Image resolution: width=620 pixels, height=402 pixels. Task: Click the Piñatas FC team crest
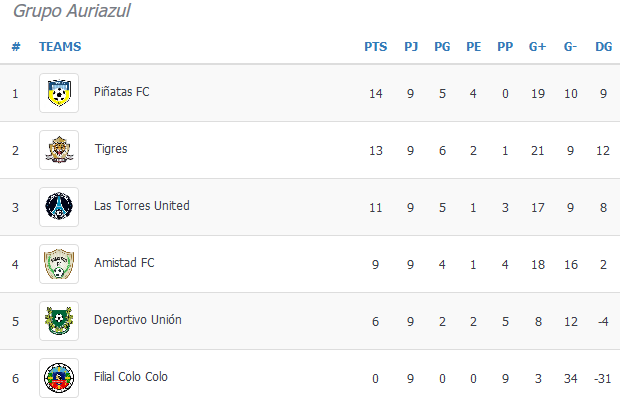59,93
